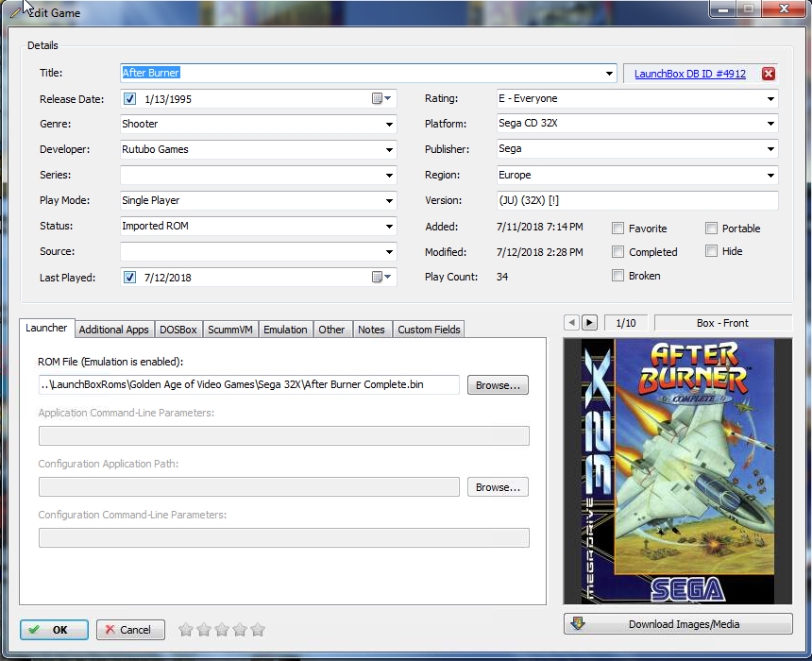Switch to the Launcher tab
The width and height of the screenshot is (812, 661).
(x=46, y=328)
